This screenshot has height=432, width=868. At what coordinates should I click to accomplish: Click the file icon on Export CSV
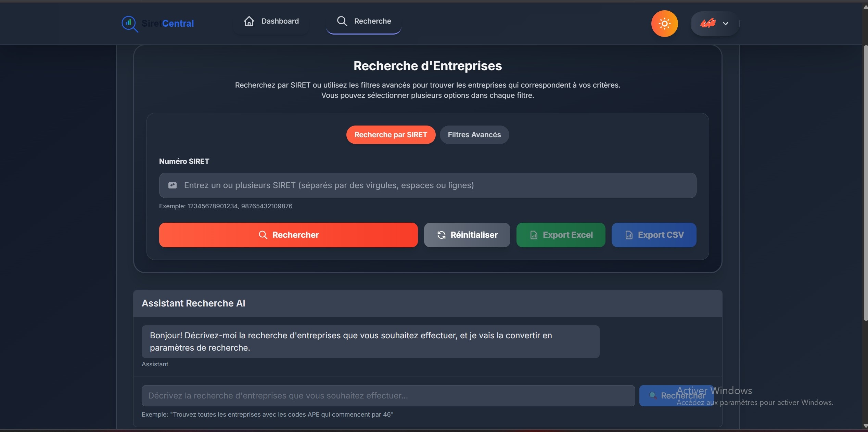pos(629,235)
